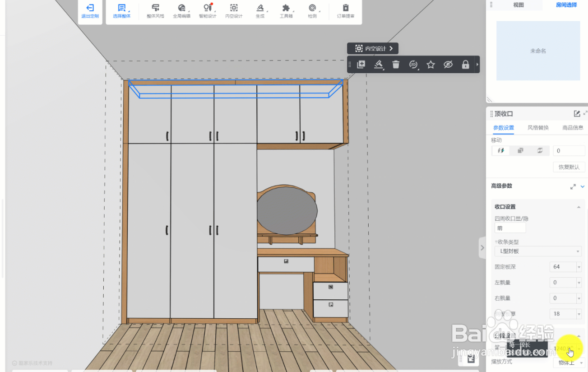Collapse the 收口设置 section
This screenshot has height=372, width=588.
click(x=579, y=207)
